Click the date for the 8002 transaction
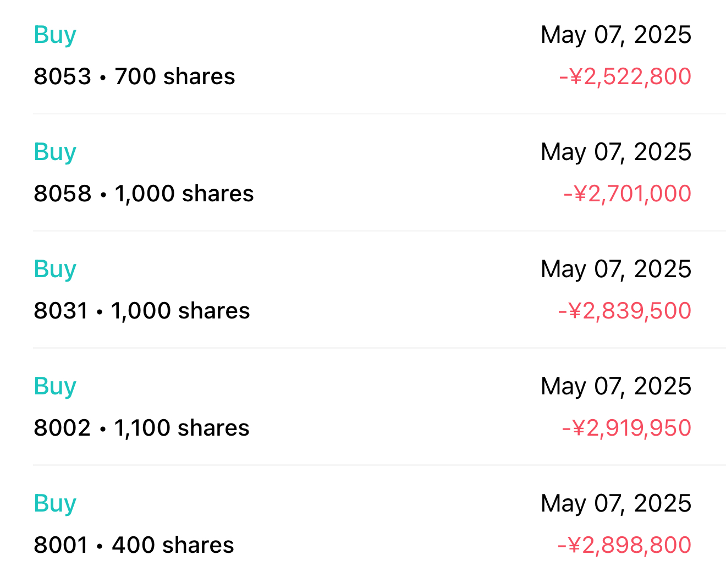Screen dimensions: 726x588 (616, 386)
